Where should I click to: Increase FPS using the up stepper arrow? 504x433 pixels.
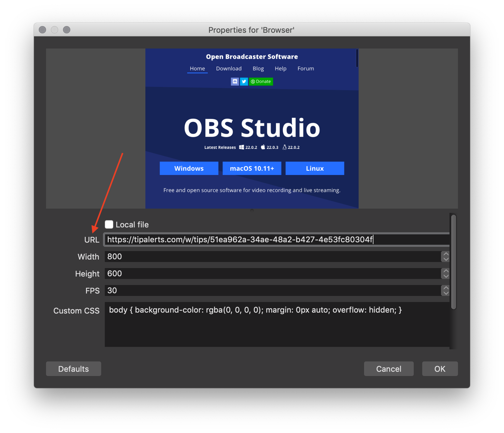tap(446, 288)
